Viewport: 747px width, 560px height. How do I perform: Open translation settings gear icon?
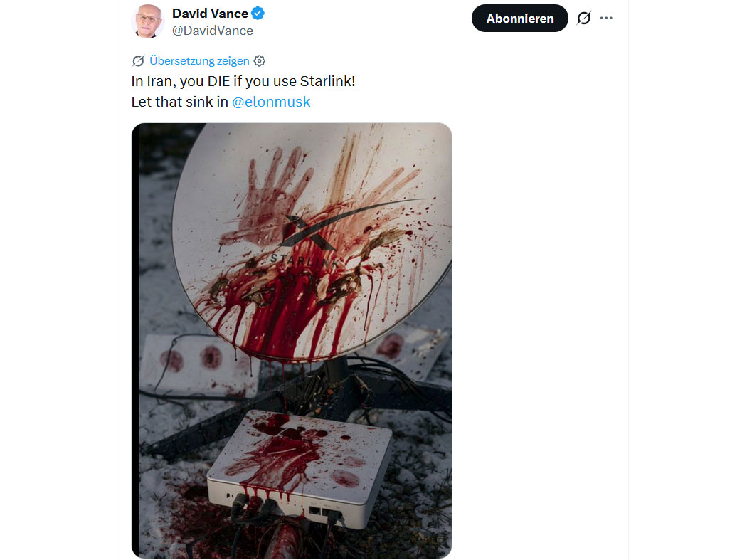tap(259, 61)
